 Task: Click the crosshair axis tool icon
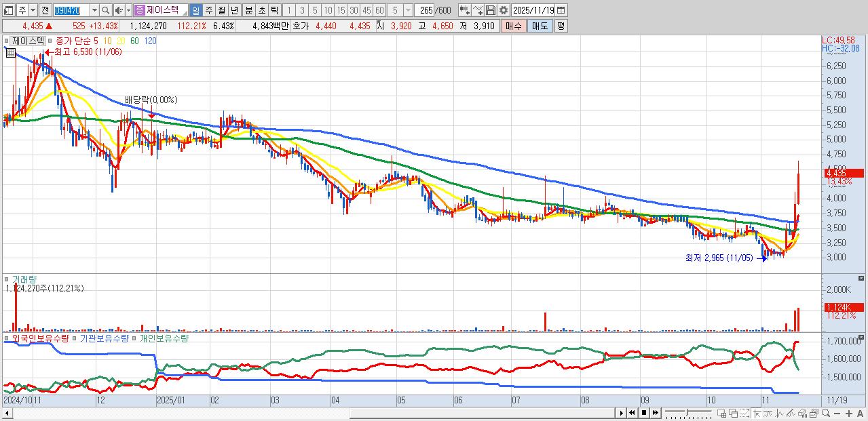757,413
